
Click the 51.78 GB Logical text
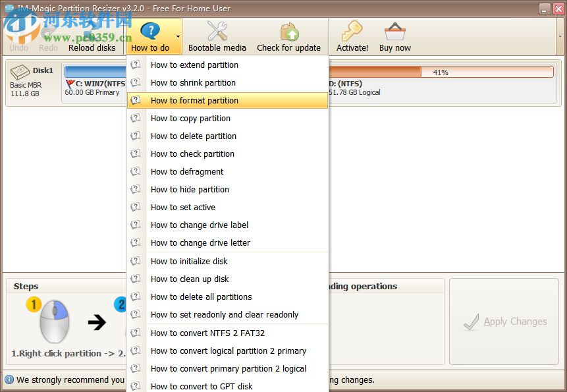(354, 93)
